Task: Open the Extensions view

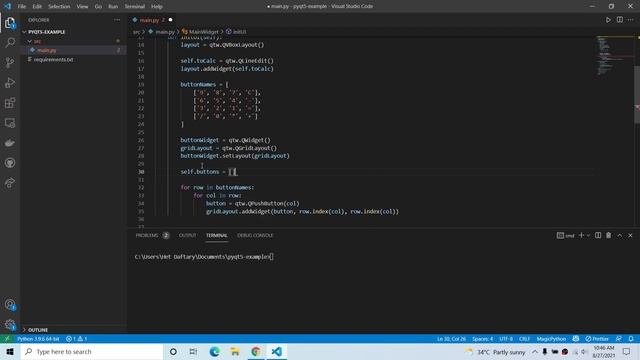Action: (10, 103)
